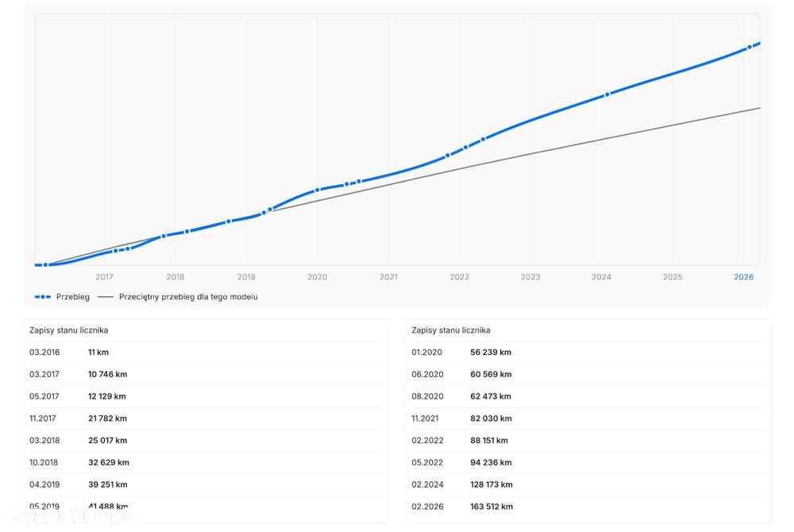794x532 pixels.
Task: Click the 03.2016 data point on mileage line
Action: tap(45, 264)
